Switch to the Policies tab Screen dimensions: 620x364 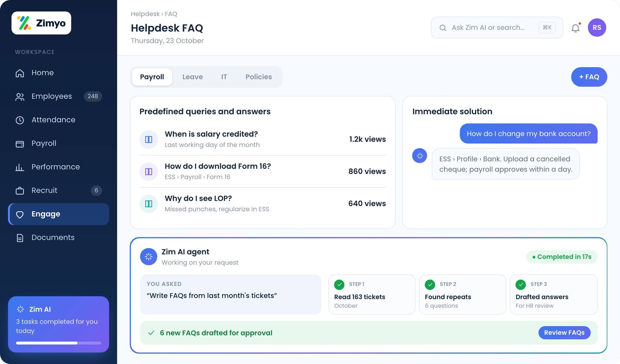click(x=259, y=77)
